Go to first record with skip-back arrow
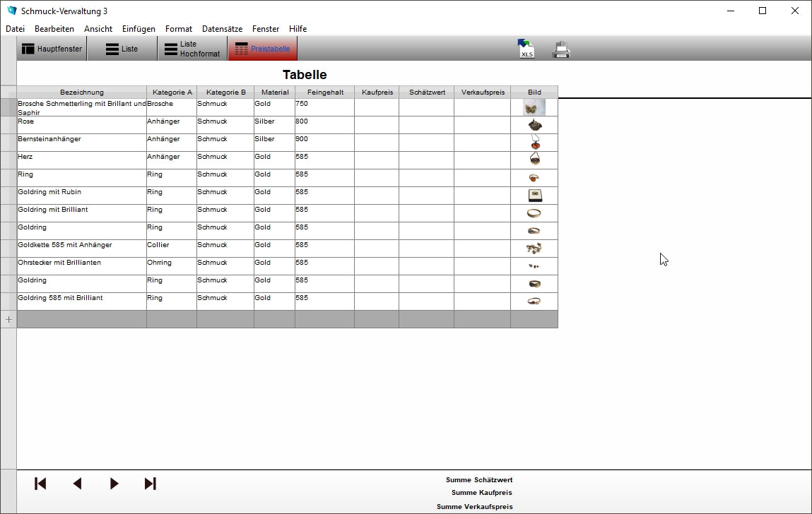The width and height of the screenshot is (812, 514). 40,484
